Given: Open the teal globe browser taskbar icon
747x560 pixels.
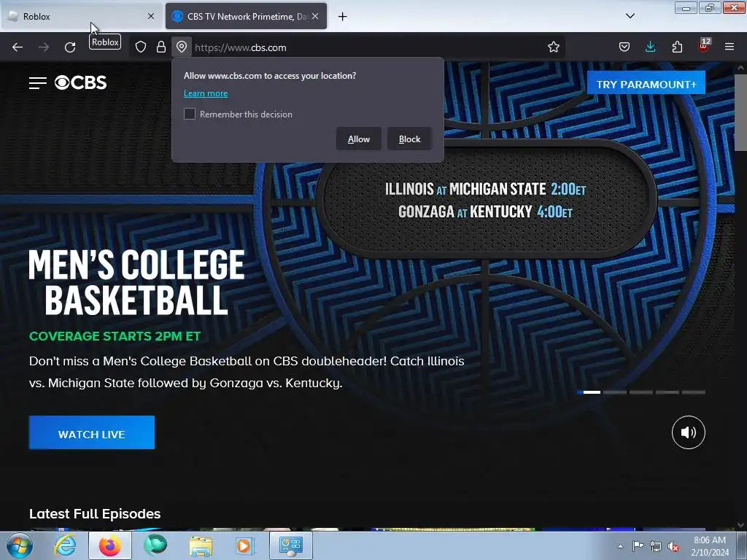Looking at the screenshot, I should coord(155,545).
